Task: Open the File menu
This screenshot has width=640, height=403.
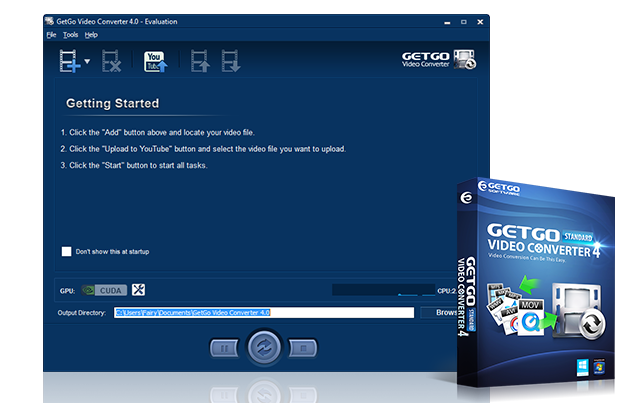Action: pos(51,35)
